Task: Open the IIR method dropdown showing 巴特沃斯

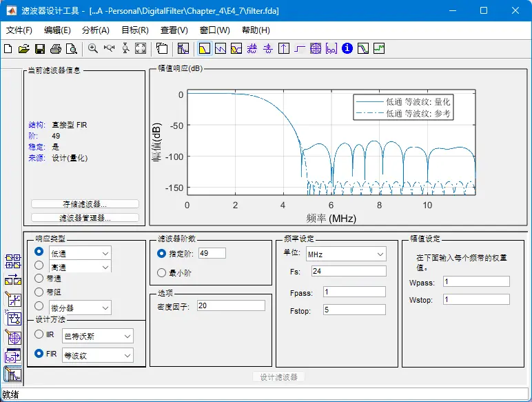Action: click(x=98, y=336)
